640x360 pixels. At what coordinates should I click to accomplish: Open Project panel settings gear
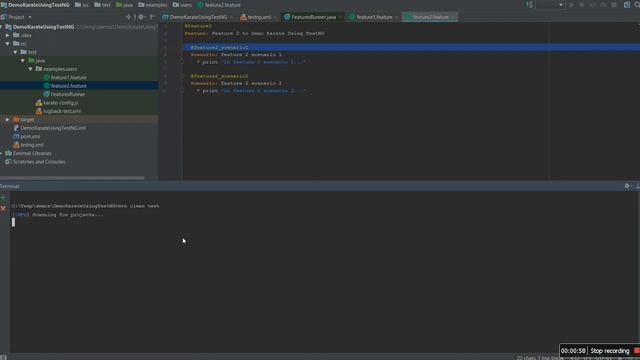141,17
